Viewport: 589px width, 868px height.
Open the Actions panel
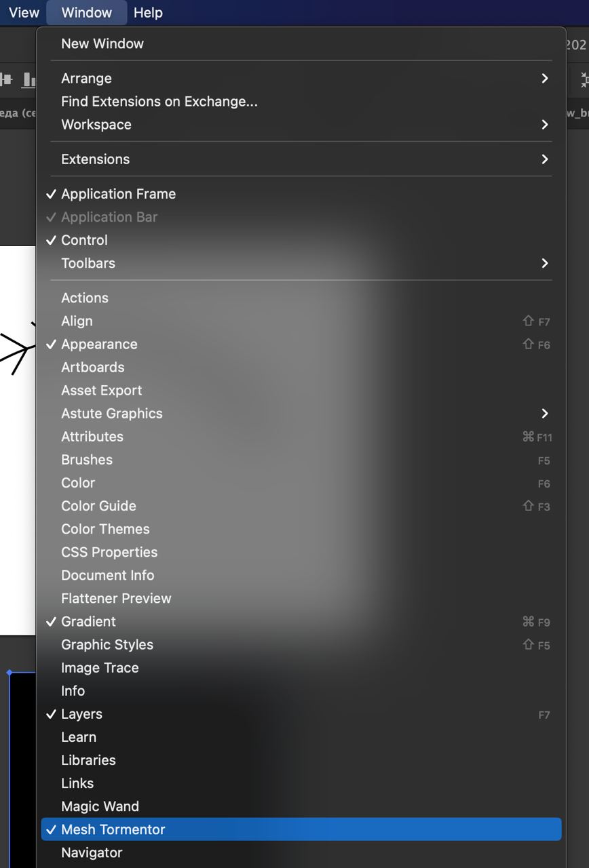click(x=301, y=298)
